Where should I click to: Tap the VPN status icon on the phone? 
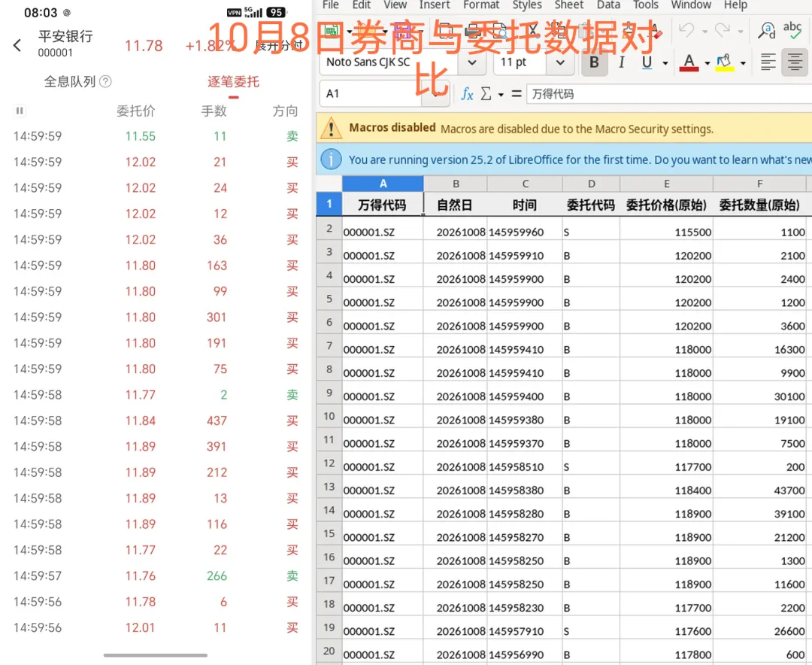click(234, 13)
